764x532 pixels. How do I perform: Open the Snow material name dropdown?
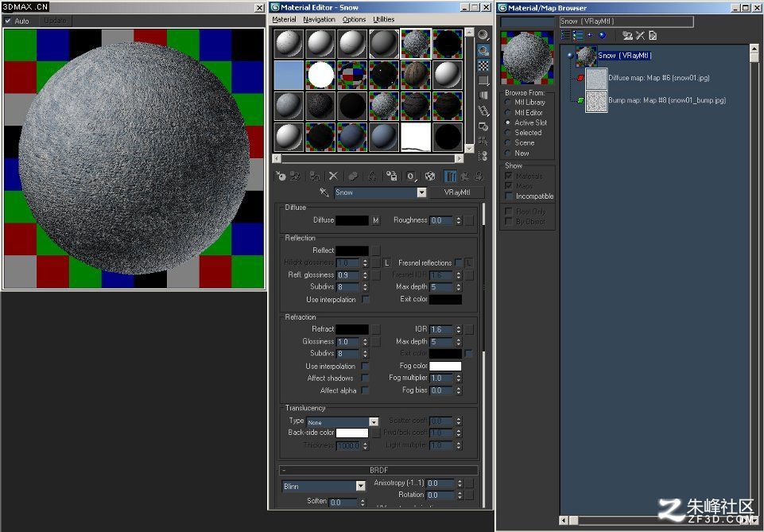pyautogui.click(x=422, y=192)
